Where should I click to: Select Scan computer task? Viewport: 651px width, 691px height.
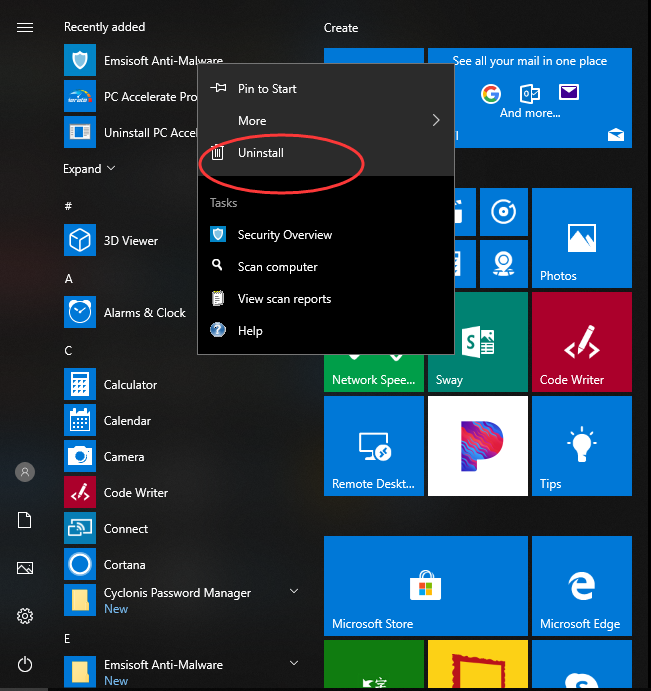tap(326, 267)
